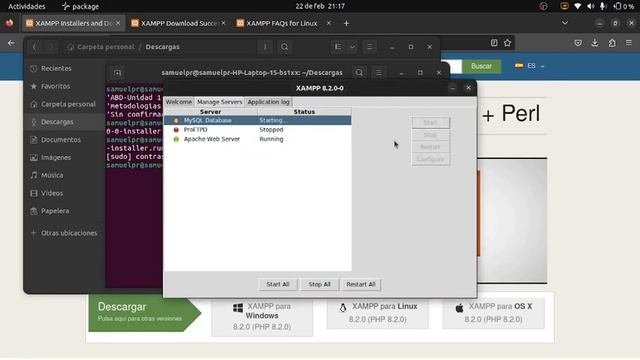Open the Pocket save icon

tap(578, 43)
